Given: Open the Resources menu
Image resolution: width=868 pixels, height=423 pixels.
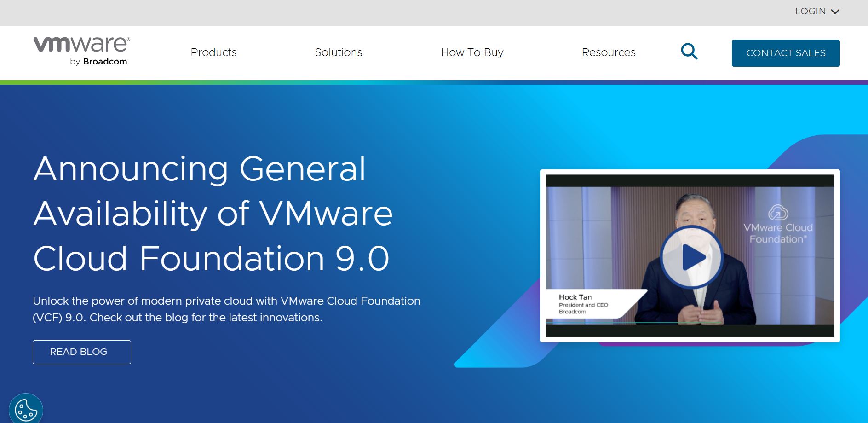Looking at the screenshot, I should click(609, 52).
